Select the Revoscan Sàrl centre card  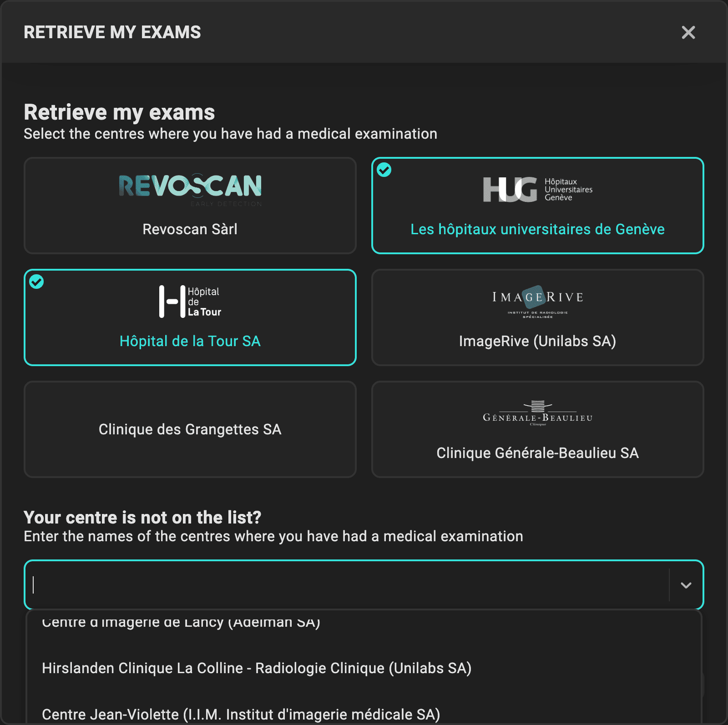pos(190,206)
